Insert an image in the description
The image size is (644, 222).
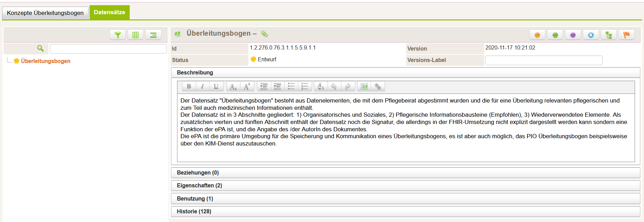364,86
